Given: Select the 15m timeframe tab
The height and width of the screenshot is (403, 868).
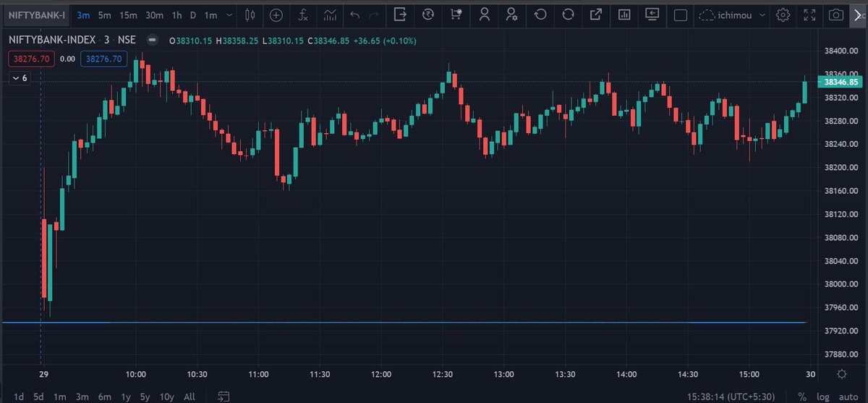Looking at the screenshot, I should pos(129,14).
